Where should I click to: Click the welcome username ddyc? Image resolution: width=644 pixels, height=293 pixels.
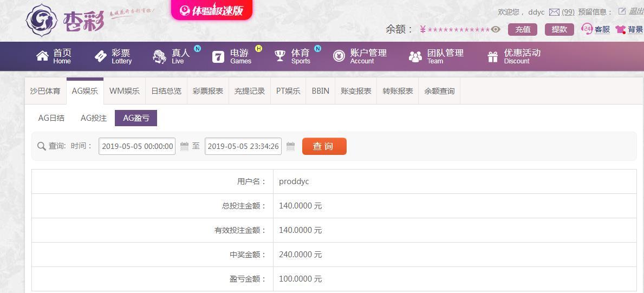pyautogui.click(x=536, y=12)
